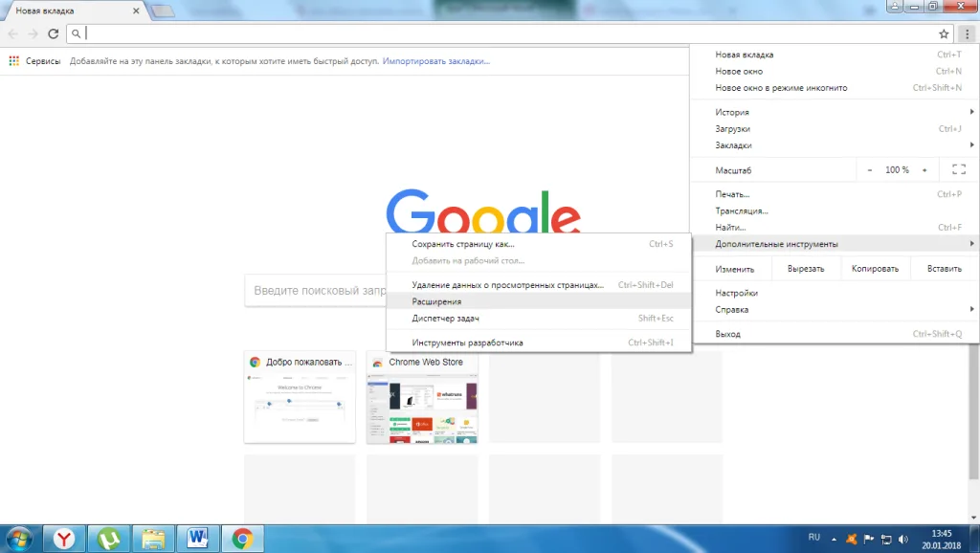Viewport: 980px width, 553px height.
Task: Select Новая вкладка in the menu
Action: (x=834, y=55)
